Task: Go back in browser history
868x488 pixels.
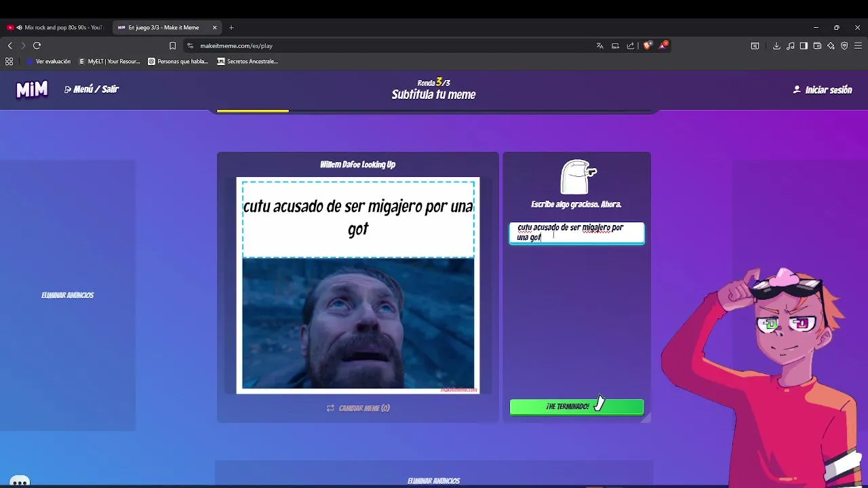Action: pos(9,45)
